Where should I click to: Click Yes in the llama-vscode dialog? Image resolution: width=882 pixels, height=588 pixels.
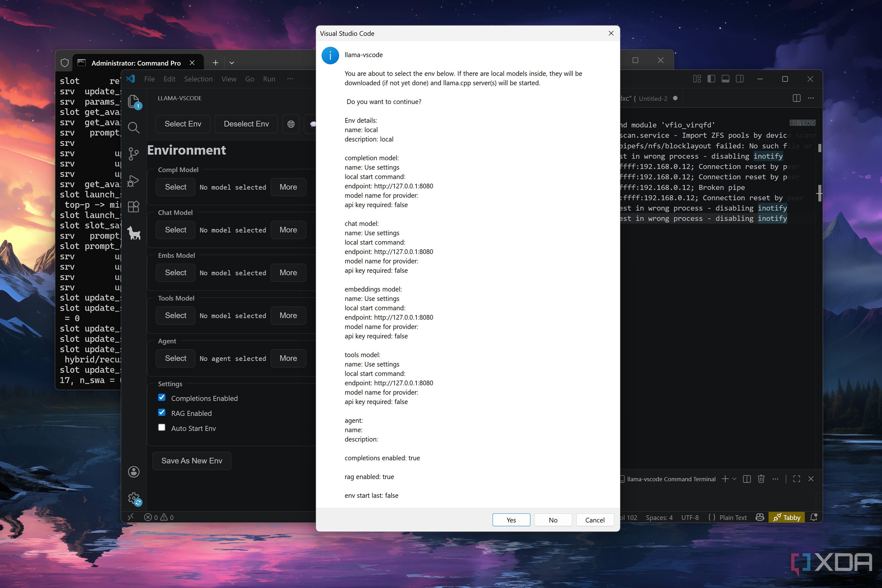tap(511, 520)
